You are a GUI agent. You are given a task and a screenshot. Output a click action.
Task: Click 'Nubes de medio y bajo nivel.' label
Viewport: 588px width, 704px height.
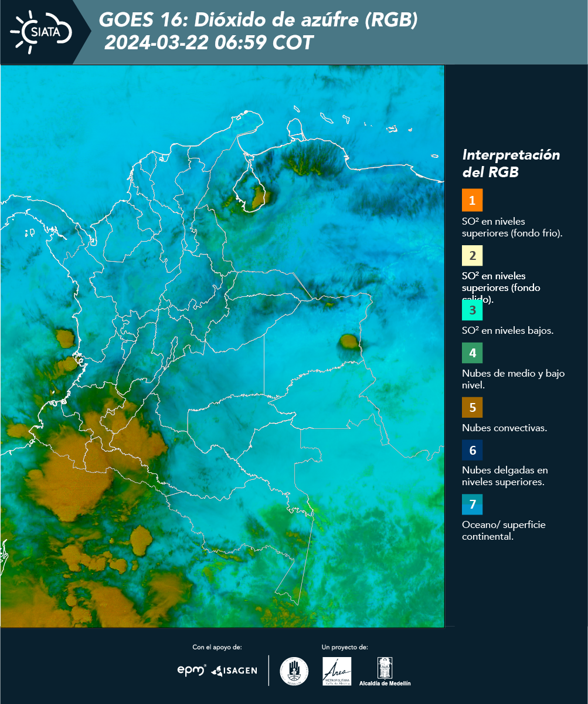(514, 379)
